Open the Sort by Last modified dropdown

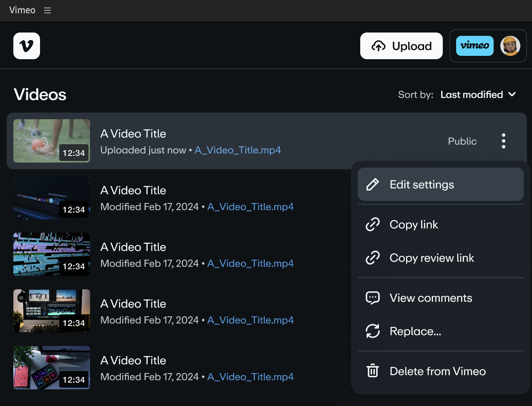472,95
